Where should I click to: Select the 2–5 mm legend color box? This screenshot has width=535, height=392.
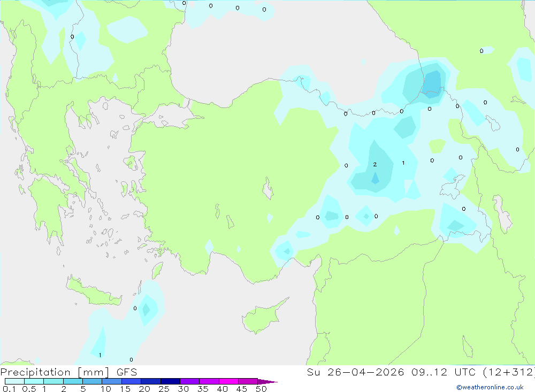pyautogui.click(x=73, y=381)
